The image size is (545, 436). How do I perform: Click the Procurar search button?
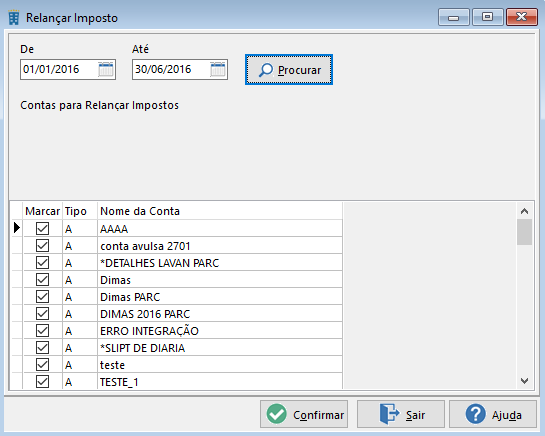pos(289,70)
